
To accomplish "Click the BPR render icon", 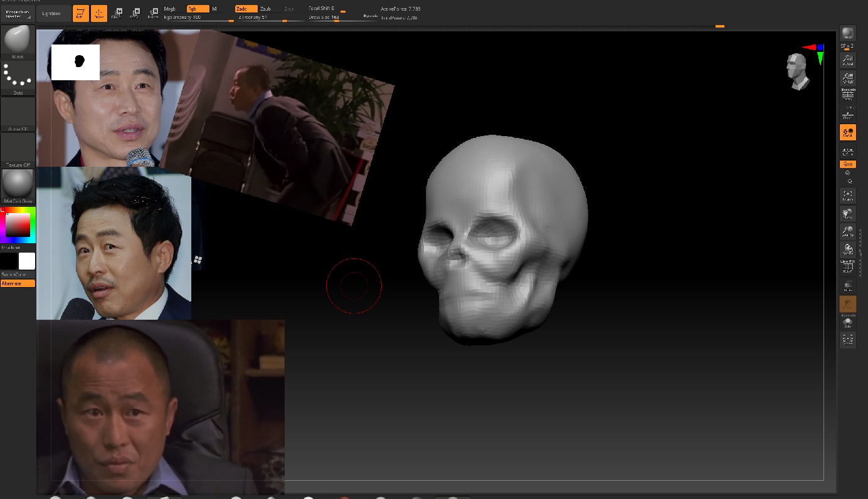I will coord(848,34).
